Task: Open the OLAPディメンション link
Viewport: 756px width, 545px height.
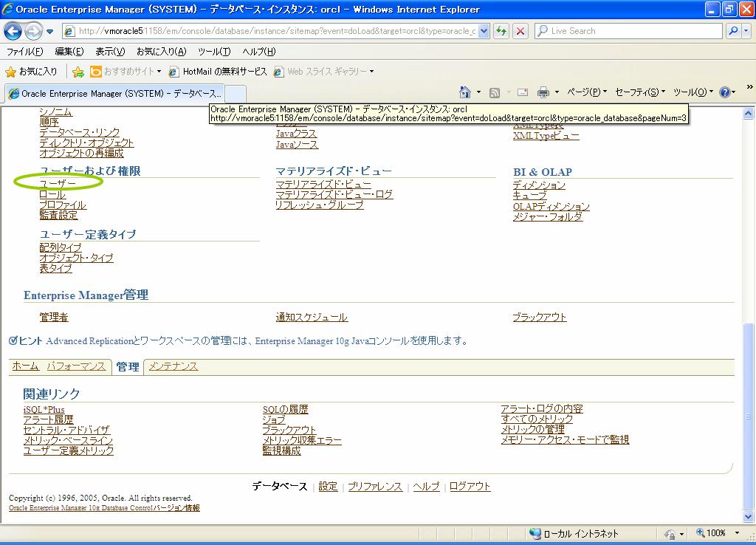Action: 551,207
